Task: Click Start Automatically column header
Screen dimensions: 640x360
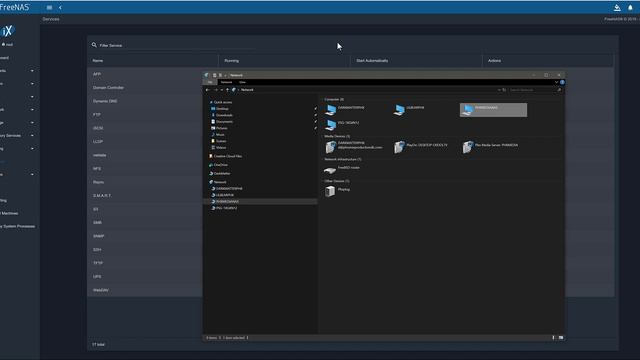Action: click(x=372, y=60)
